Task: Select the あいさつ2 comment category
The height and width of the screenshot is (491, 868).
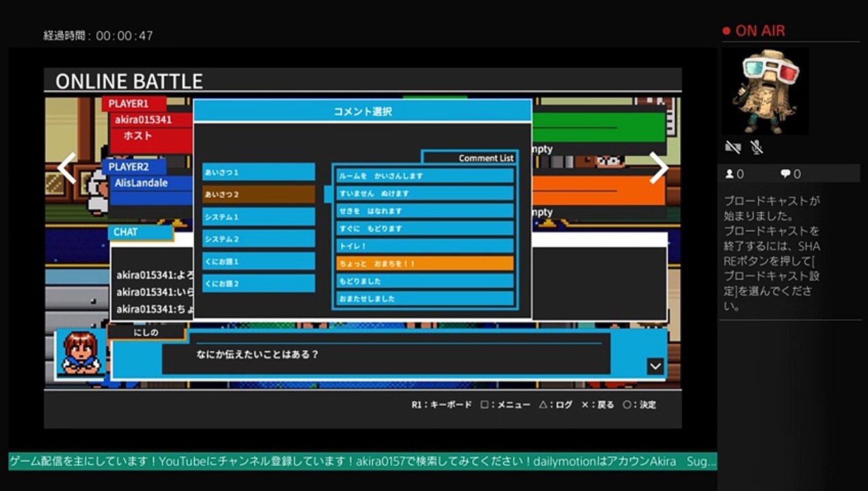Action: coord(259,194)
